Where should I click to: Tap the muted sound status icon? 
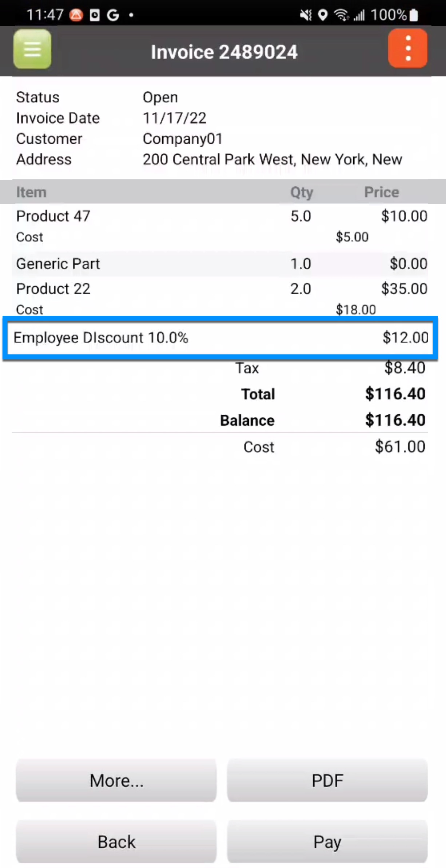(x=306, y=15)
